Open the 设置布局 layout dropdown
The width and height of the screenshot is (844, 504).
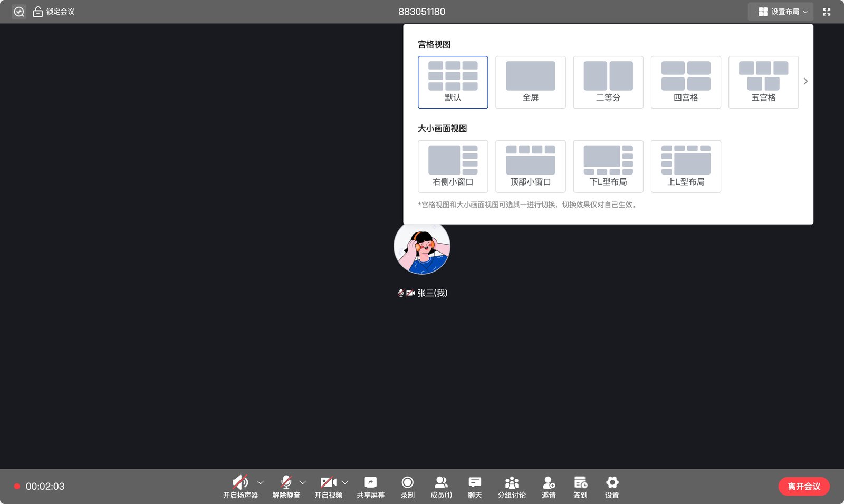pyautogui.click(x=780, y=12)
